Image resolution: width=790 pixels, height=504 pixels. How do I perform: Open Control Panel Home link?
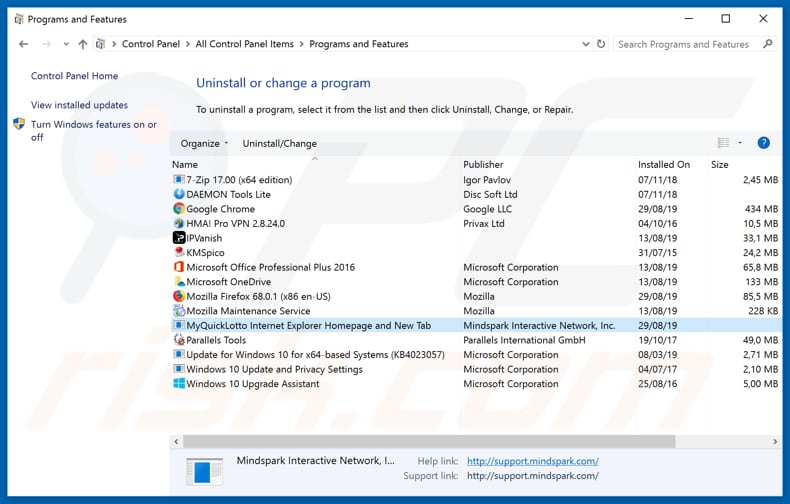(74, 76)
